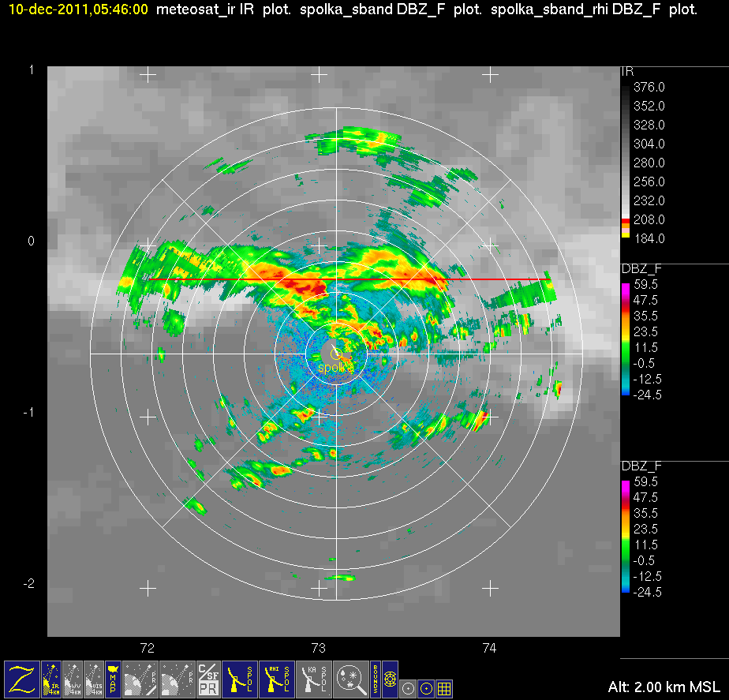This screenshot has width=729, height=700.
Task: Click the large Z icon button
Action: click(21, 679)
